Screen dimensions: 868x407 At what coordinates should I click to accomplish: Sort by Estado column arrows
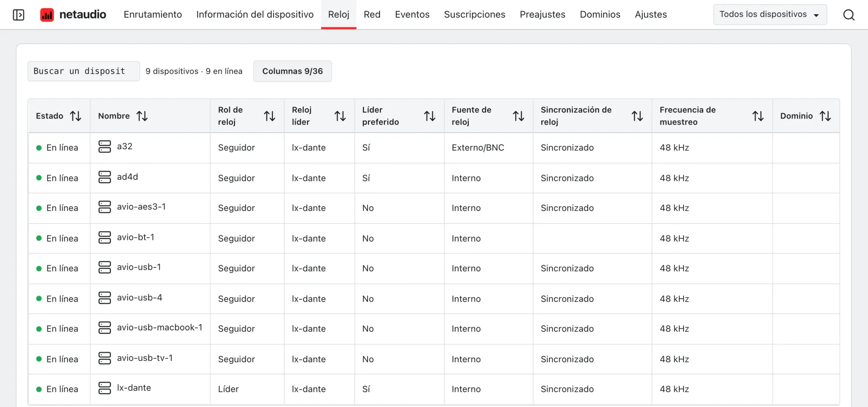(x=76, y=116)
